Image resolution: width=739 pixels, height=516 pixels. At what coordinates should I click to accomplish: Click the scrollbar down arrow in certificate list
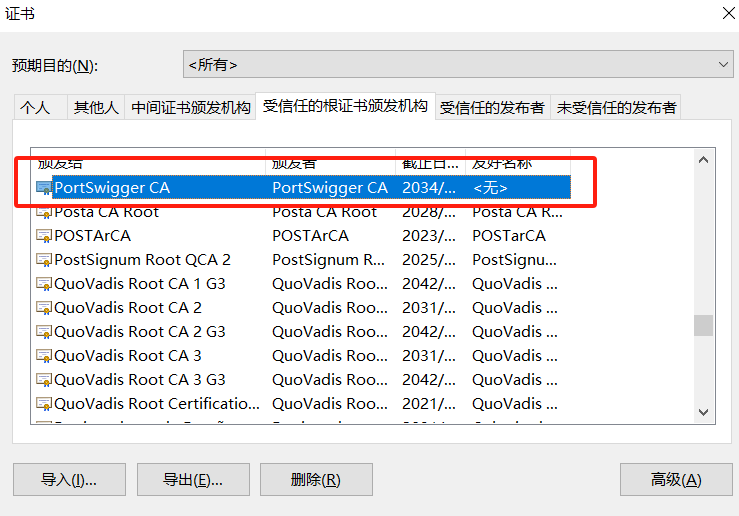point(704,412)
